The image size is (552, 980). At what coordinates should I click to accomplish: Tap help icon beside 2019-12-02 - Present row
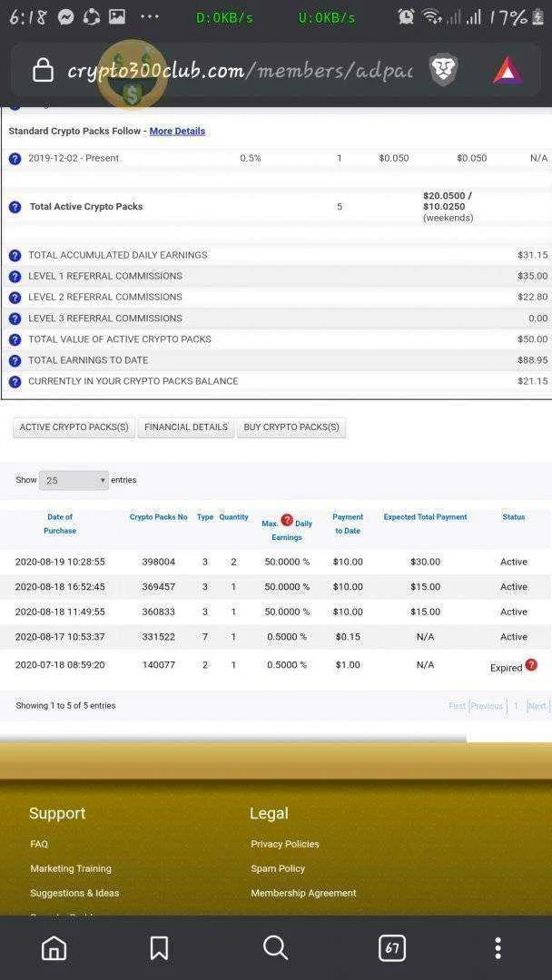pos(15,159)
